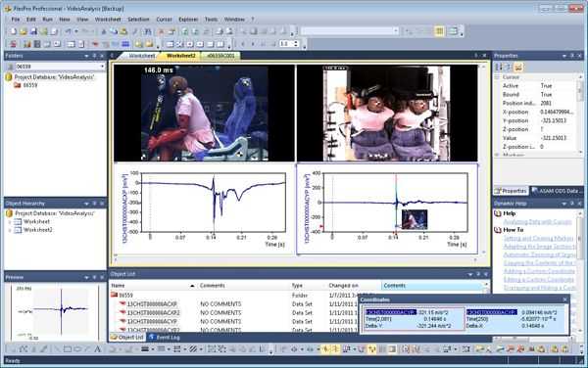
Task: Select the Ellipse drawing tool
Action: (x=77, y=349)
